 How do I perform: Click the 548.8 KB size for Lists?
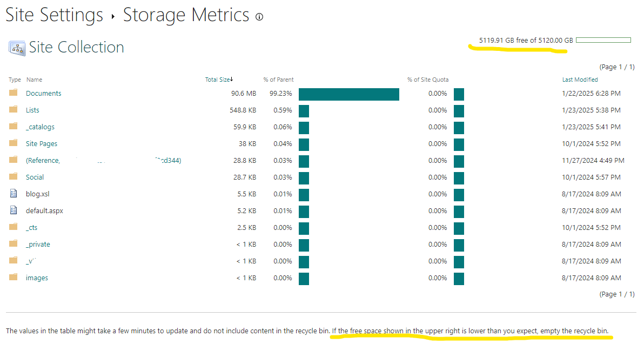point(243,110)
